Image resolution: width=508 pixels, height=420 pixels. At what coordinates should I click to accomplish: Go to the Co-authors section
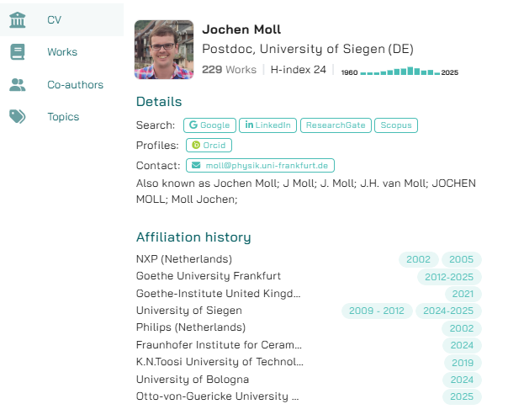[x=75, y=84]
